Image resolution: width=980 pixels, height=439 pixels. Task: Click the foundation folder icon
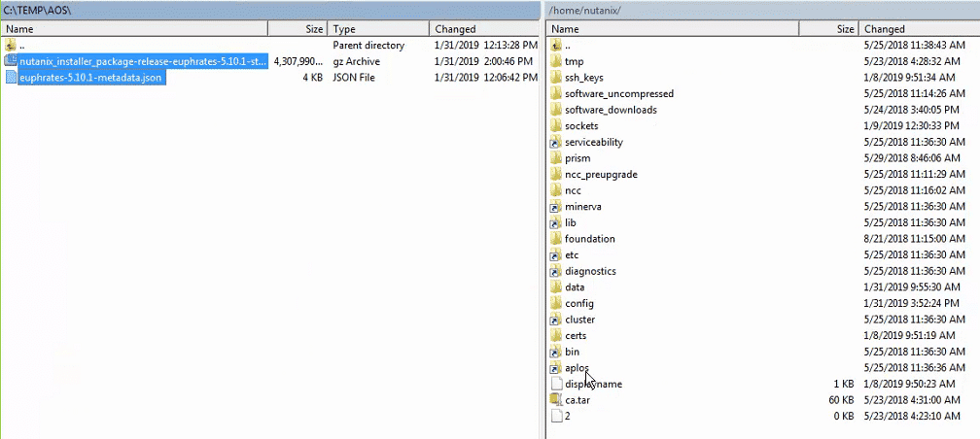click(x=556, y=239)
